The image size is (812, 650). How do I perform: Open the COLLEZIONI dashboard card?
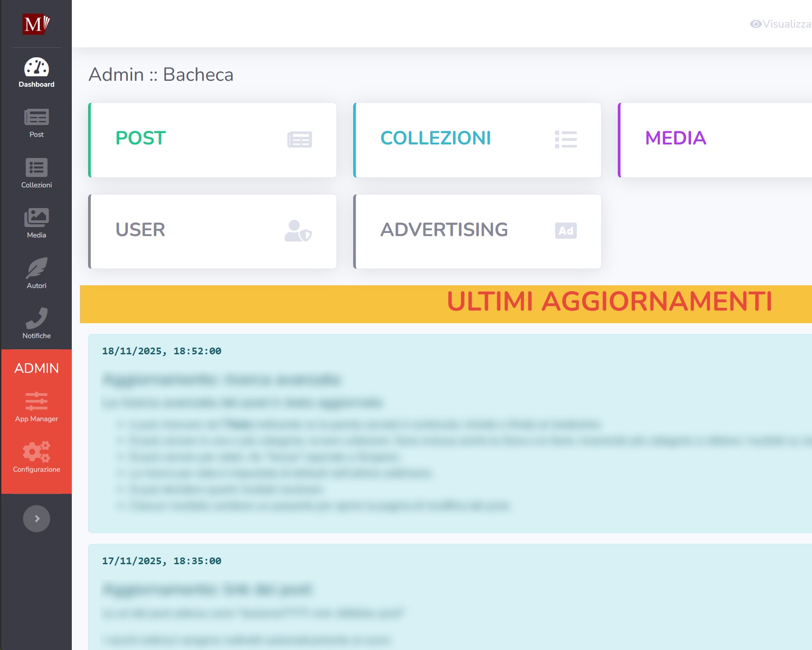(477, 140)
